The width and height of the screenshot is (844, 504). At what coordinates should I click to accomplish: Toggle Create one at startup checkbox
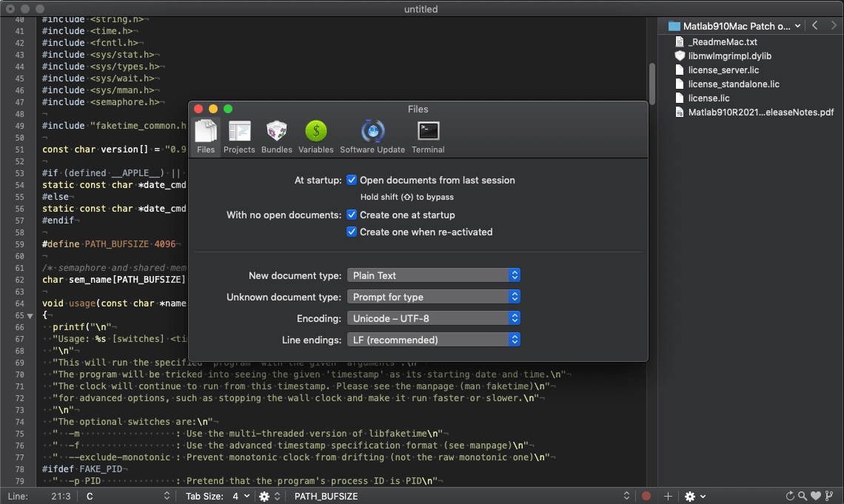(x=352, y=215)
